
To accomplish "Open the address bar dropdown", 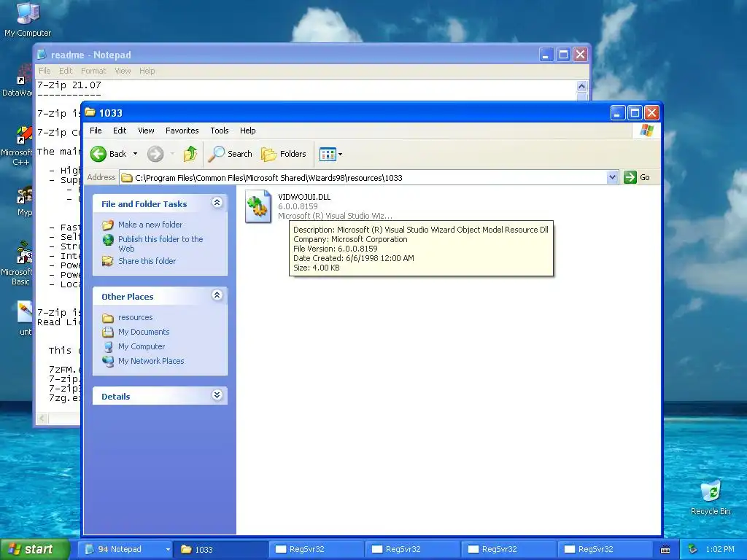I will [612, 178].
